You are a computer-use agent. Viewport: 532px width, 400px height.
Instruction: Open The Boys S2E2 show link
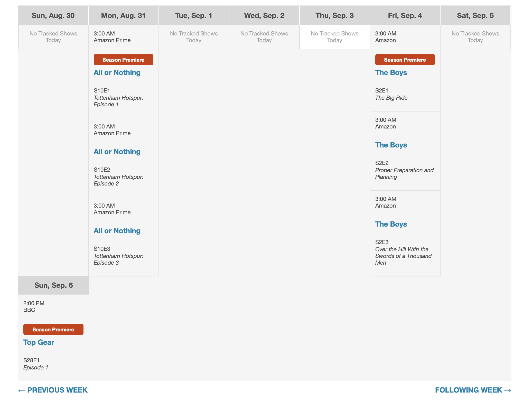(x=391, y=145)
